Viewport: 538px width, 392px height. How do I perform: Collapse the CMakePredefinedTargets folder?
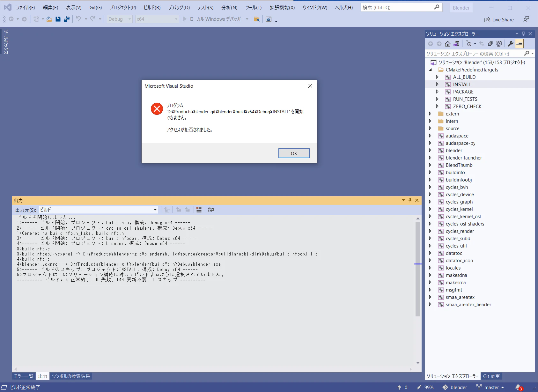point(430,70)
